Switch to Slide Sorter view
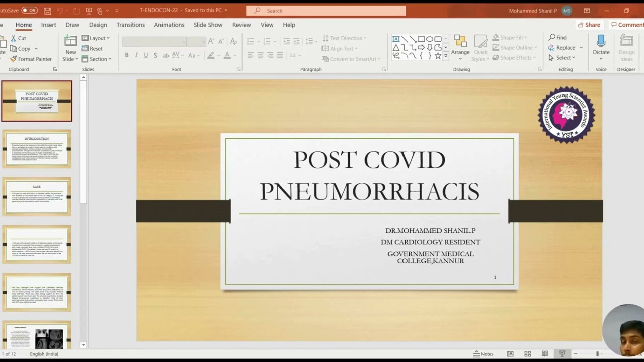 [527, 354]
